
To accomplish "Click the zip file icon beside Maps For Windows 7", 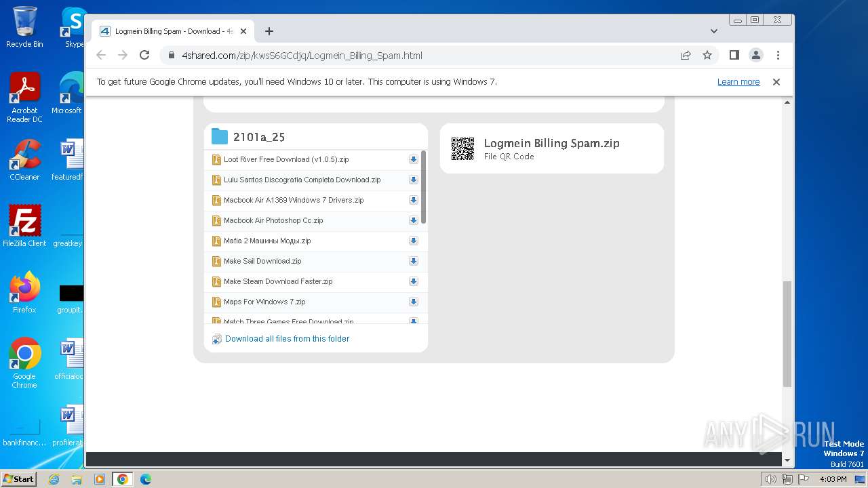I will [216, 302].
